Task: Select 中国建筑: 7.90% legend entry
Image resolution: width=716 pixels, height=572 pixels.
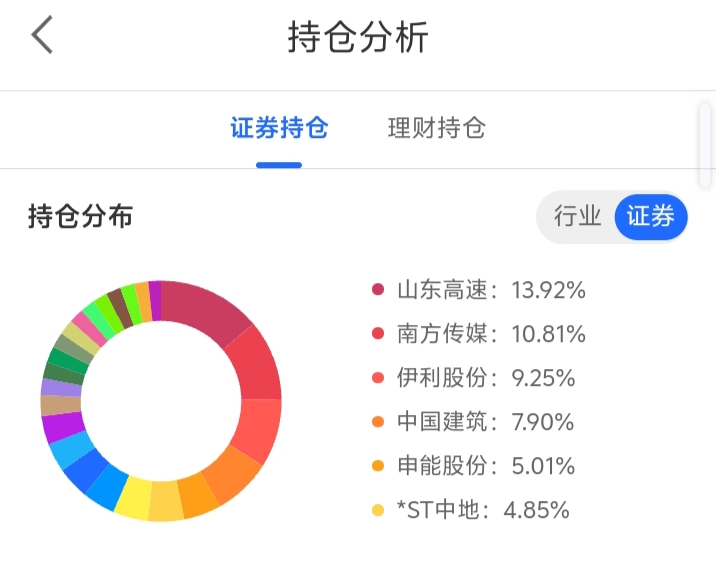Action: point(473,421)
